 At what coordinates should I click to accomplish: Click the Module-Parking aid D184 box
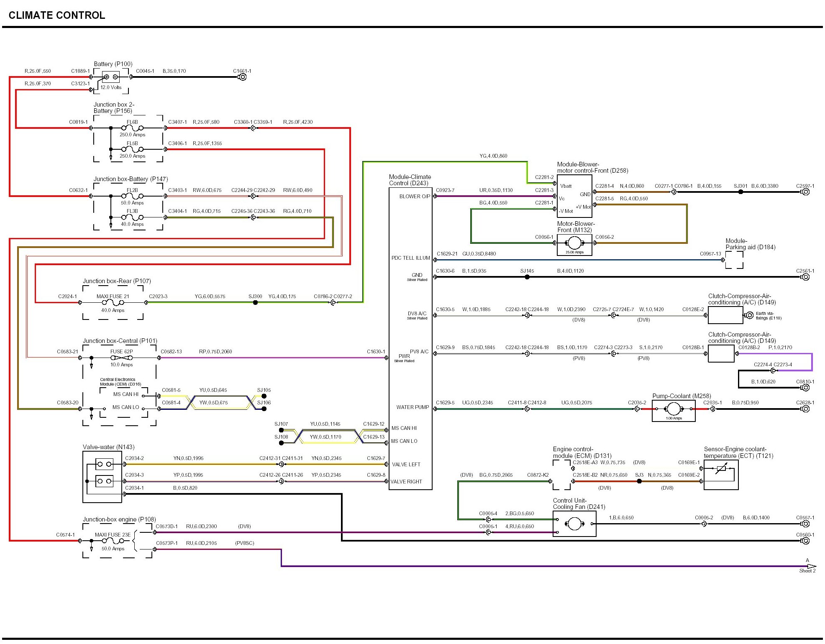coord(734,260)
